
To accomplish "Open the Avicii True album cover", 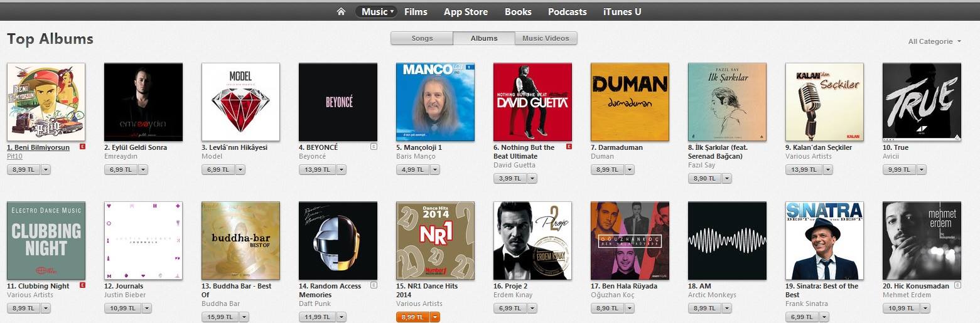I will coord(922,102).
